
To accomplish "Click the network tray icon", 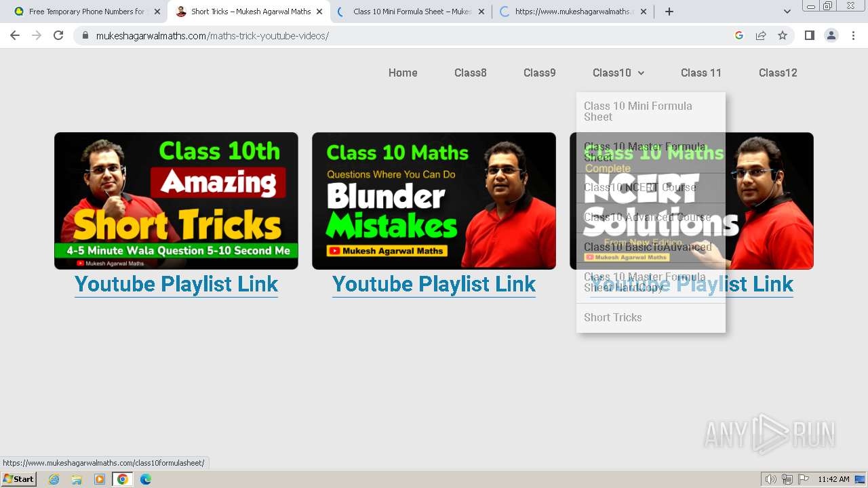I will [787, 479].
